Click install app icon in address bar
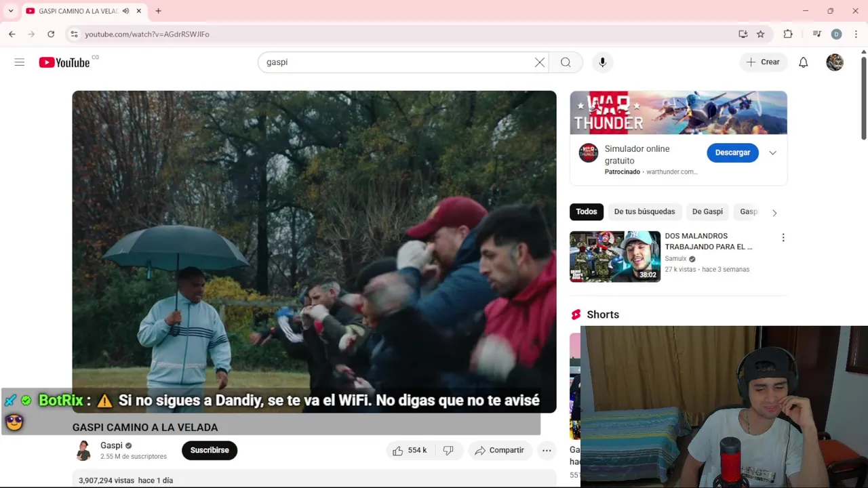Image resolution: width=868 pixels, height=488 pixels. tap(743, 34)
